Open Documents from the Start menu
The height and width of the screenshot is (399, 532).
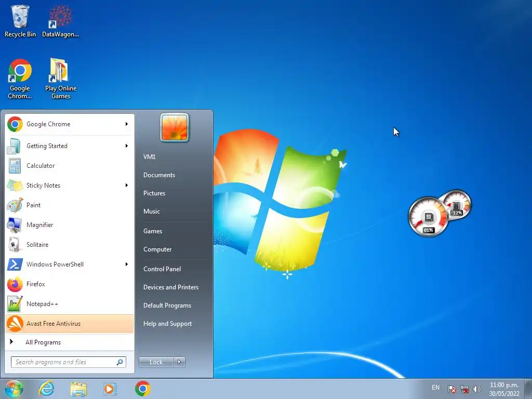click(159, 175)
